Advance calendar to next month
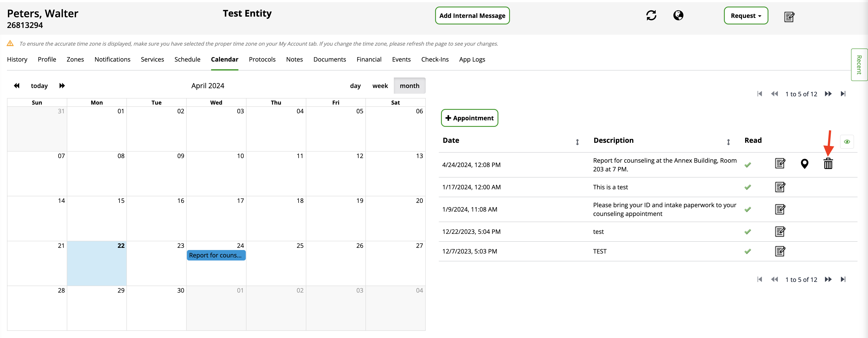This screenshot has width=868, height=338. 62,86
